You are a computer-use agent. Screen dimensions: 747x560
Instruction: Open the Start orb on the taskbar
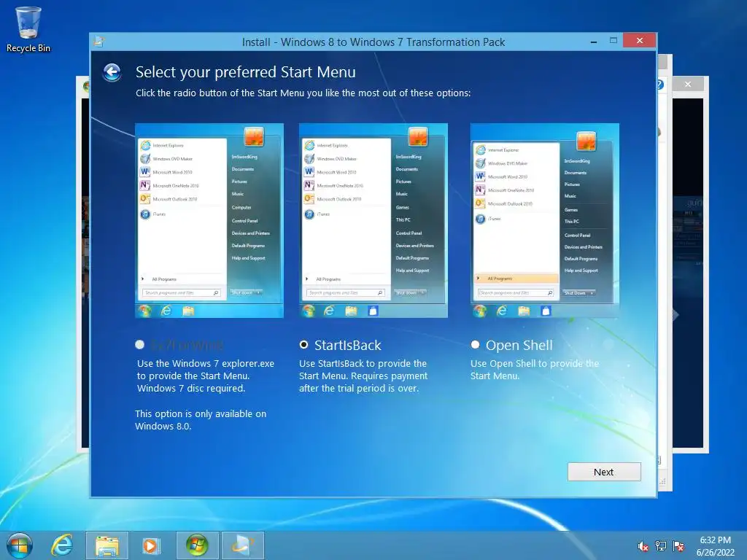(20, 545)
